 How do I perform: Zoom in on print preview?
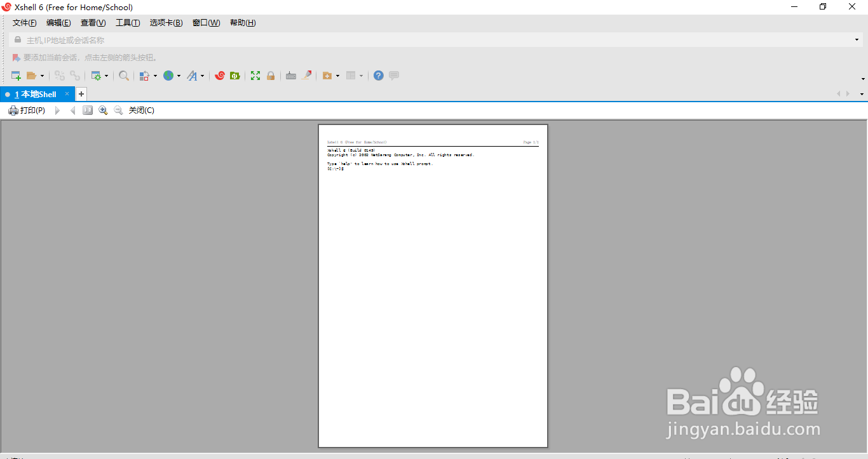click(103, 110)
